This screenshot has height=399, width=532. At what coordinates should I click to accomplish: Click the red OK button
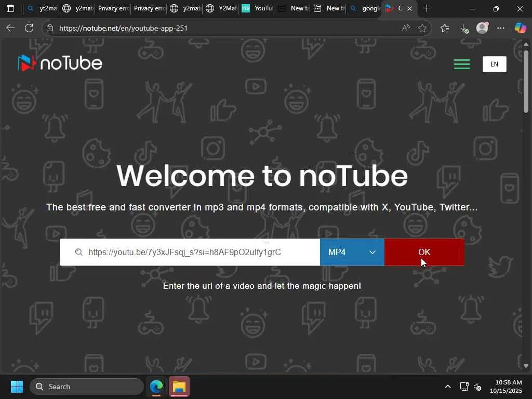(x=424, y=252)
